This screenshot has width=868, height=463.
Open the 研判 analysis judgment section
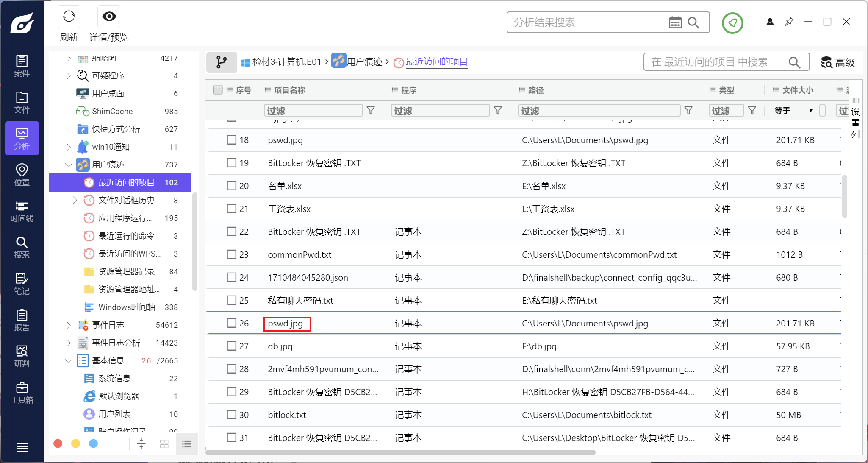[x=22, y=356]
